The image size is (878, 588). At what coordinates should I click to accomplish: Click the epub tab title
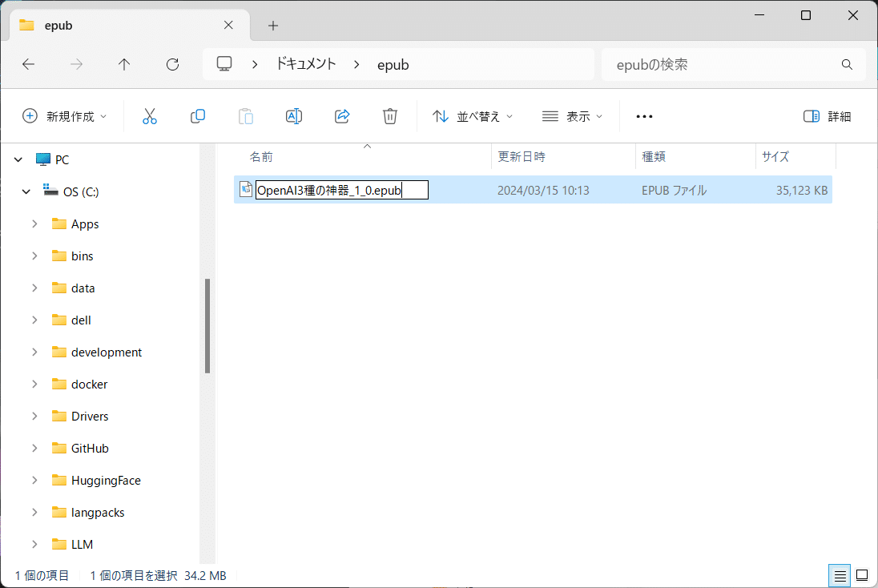(58, 26)
